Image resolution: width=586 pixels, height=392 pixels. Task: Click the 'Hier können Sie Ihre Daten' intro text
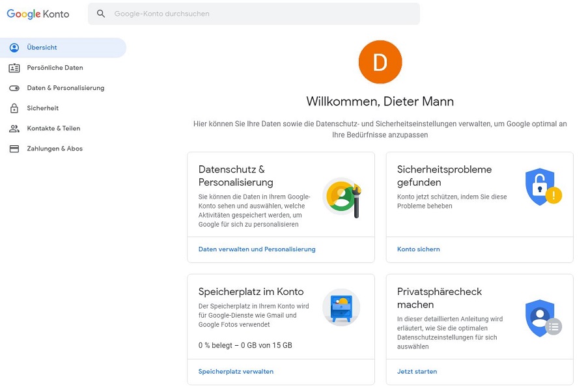380,130
